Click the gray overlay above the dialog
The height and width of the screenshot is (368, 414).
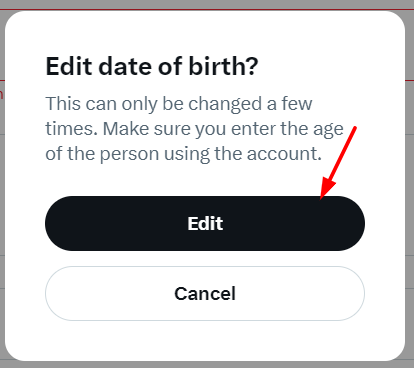pyautogui.click(x=207, y=4)
